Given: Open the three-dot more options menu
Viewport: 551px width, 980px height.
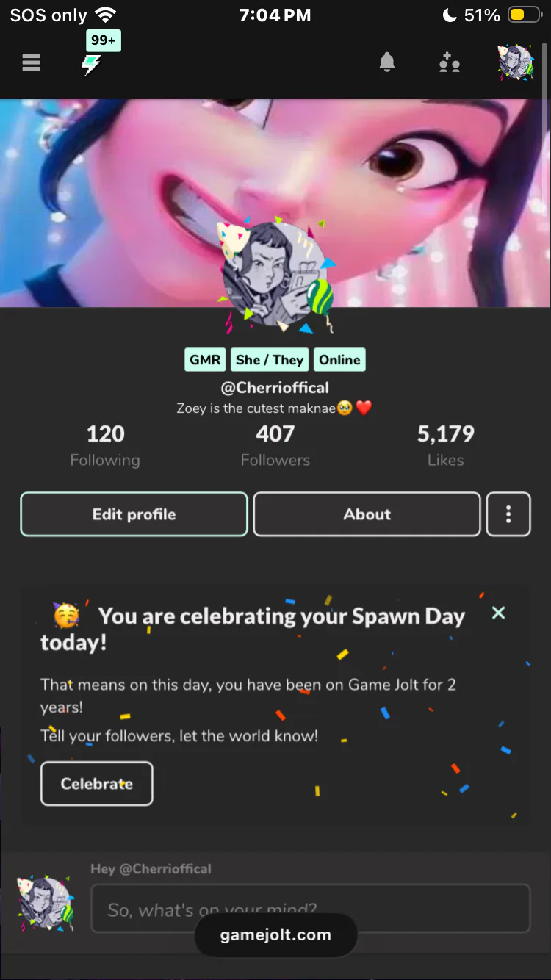Looking at the screenshot, I should (508, 514).
